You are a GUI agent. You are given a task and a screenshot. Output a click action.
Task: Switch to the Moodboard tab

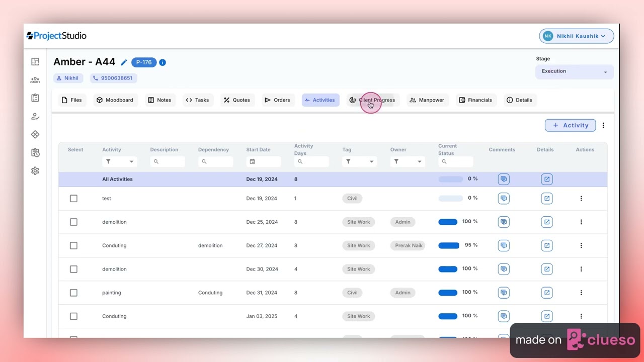(115, 100)
